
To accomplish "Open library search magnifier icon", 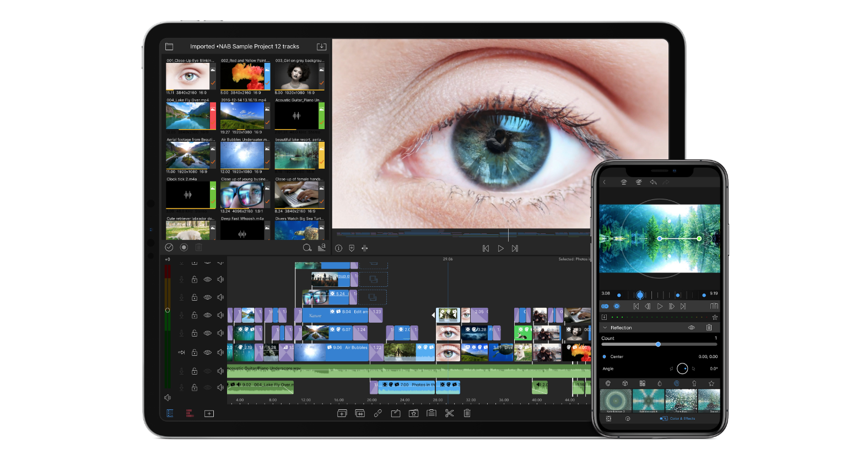I will coord(307,248).
